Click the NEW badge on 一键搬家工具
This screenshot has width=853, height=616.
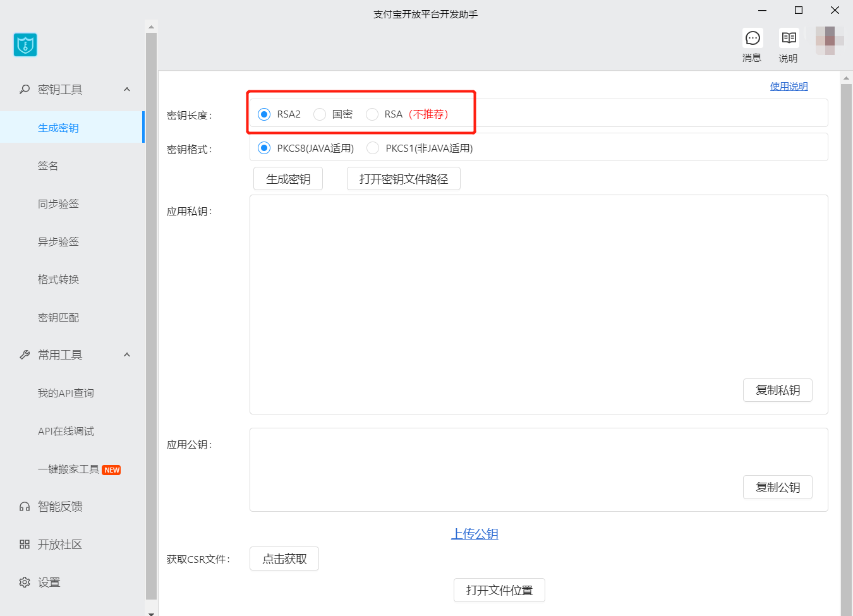(112, 469)
